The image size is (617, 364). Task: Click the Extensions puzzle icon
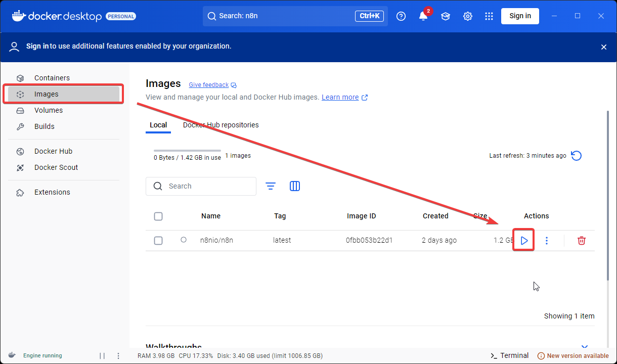(x=20, y=192)
